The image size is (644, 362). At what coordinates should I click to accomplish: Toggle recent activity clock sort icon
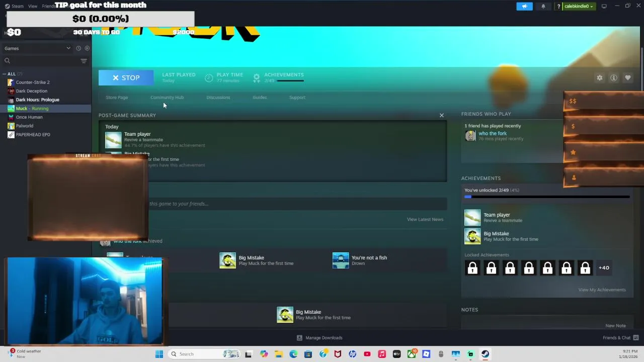[78, 48]
